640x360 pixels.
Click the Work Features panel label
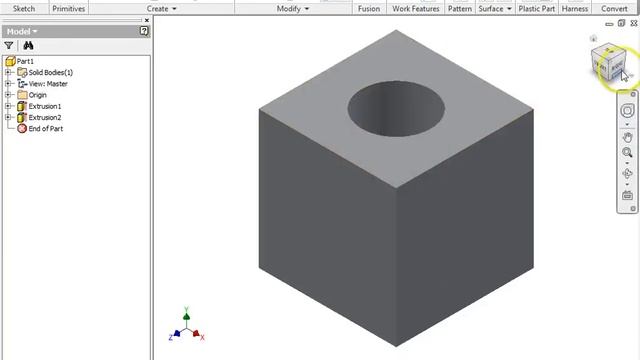click(416, 9)
